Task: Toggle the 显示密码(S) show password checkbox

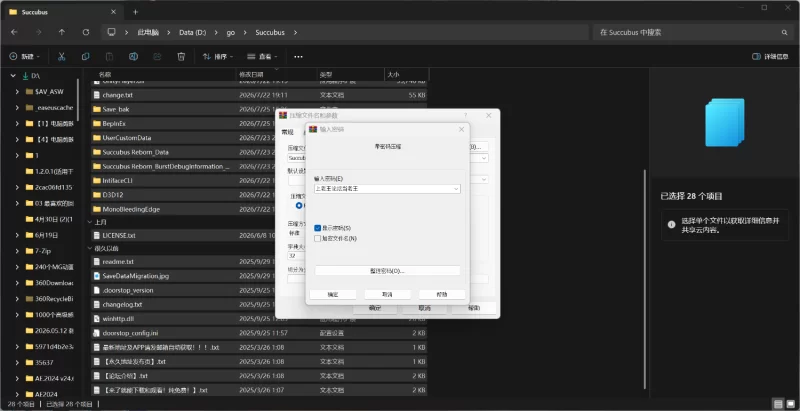Action: tap(318, 228)
